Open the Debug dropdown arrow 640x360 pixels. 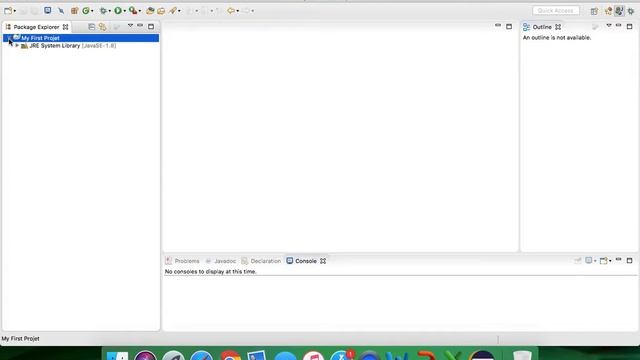pos(109,11)
